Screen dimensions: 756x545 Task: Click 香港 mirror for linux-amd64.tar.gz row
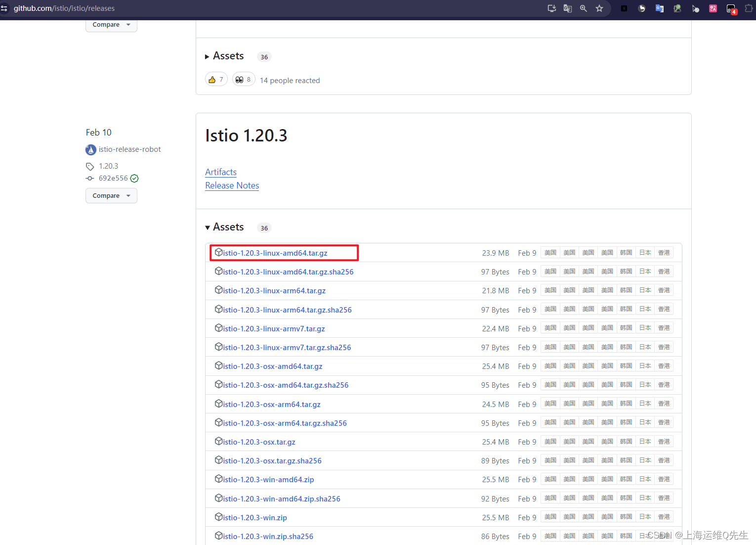[664, 253]
